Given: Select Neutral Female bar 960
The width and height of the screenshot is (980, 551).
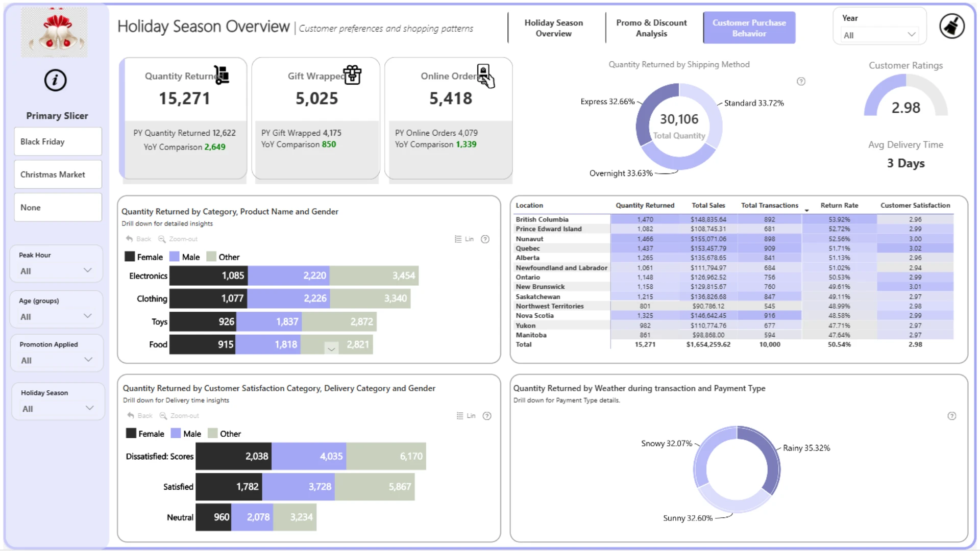Looking at the screenshot, I should (x=213, y=517).
